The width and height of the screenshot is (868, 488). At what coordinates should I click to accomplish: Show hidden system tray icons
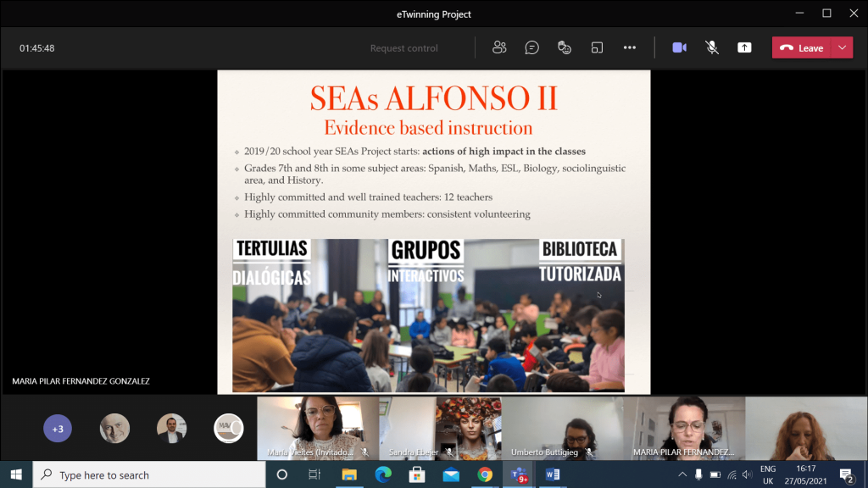(682, 475)
